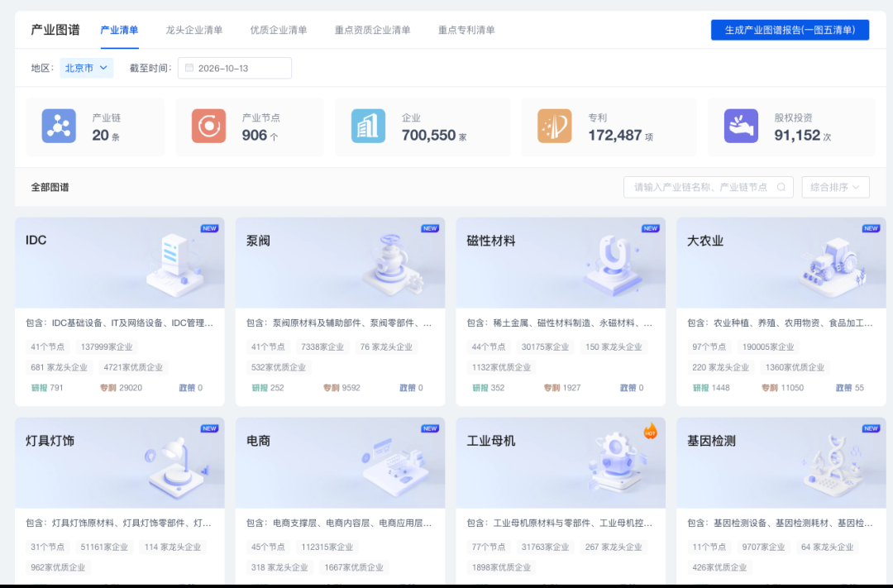The image size is (893, 588).
Task: Click the NEW badge on 磁性材料 card
Action: (x=651, y=228)
